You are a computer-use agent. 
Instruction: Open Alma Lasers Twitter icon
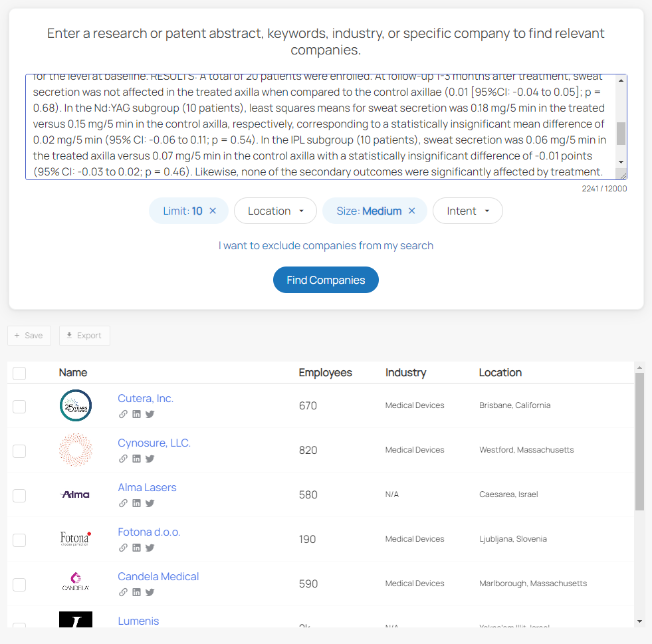pos(150,503)
